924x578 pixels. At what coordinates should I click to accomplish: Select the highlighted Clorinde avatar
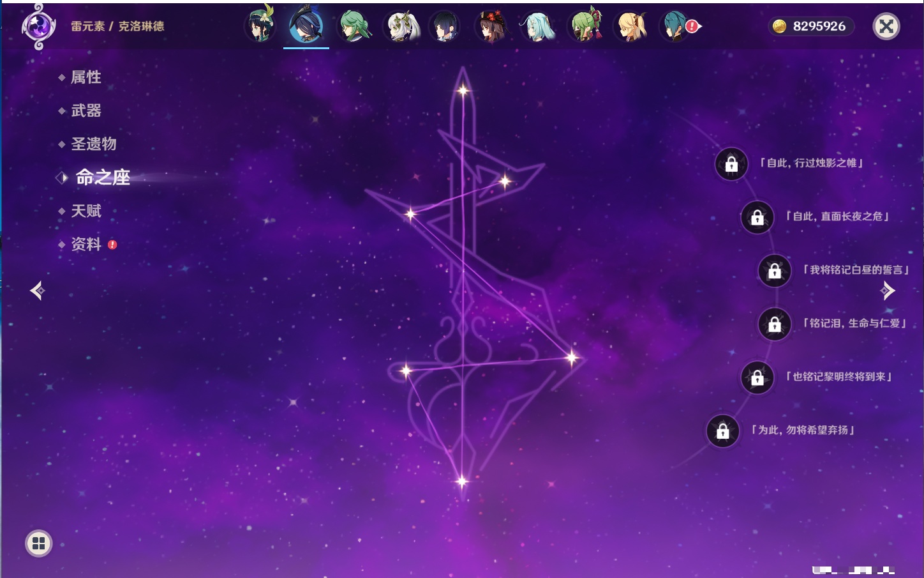(306, 25)
